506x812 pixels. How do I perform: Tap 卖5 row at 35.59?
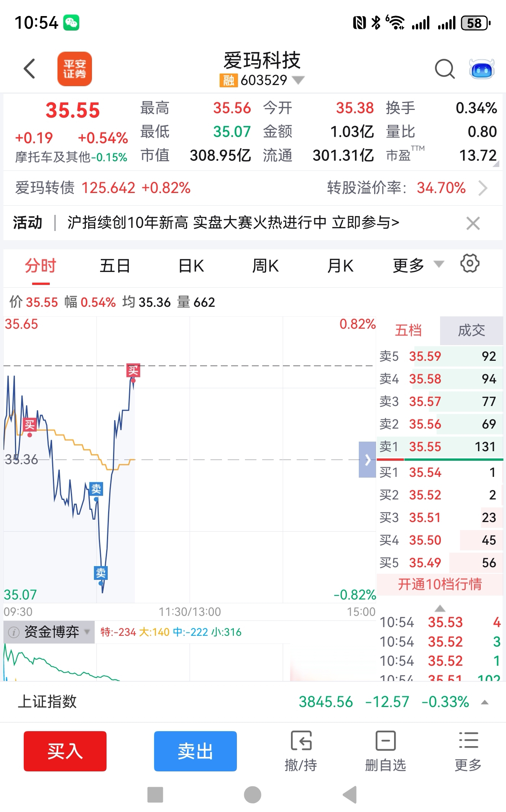(x=440, y=356)
